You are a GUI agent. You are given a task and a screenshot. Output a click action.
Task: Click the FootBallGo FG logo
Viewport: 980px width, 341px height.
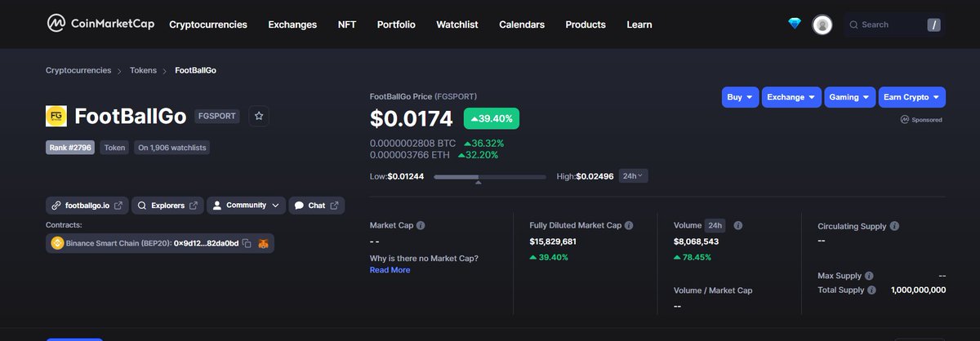point(56,116)
